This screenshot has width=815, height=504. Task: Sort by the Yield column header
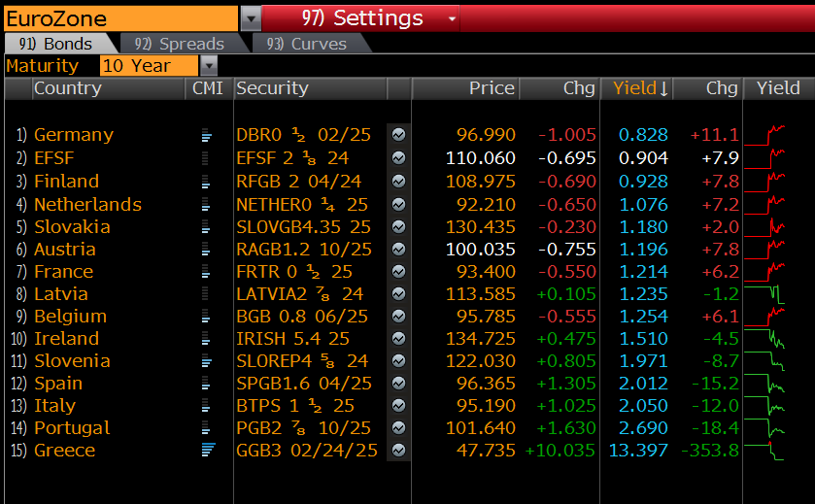[636, 88]
